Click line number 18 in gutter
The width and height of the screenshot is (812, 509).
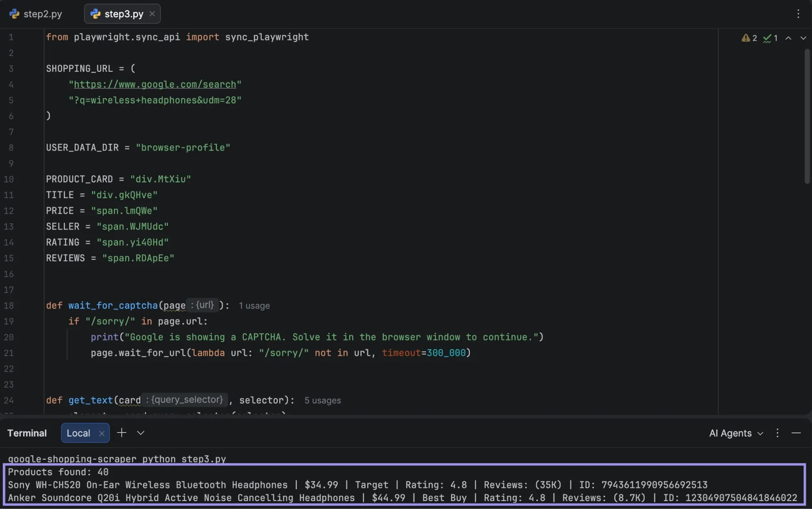(9, 306)
